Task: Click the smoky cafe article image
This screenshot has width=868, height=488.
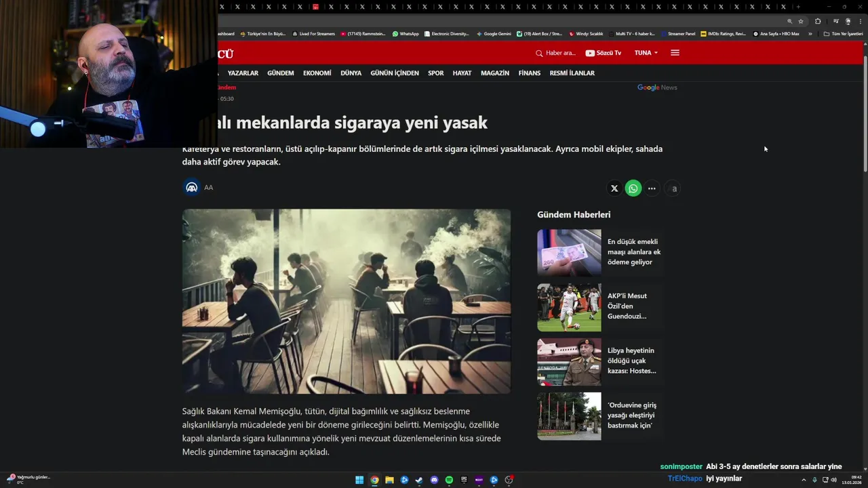Action: [x=347, y=301]
